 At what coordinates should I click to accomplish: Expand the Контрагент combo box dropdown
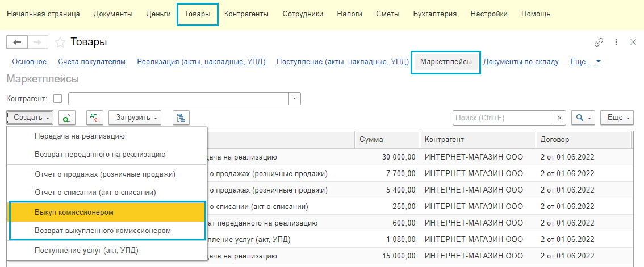click(294, 98)
